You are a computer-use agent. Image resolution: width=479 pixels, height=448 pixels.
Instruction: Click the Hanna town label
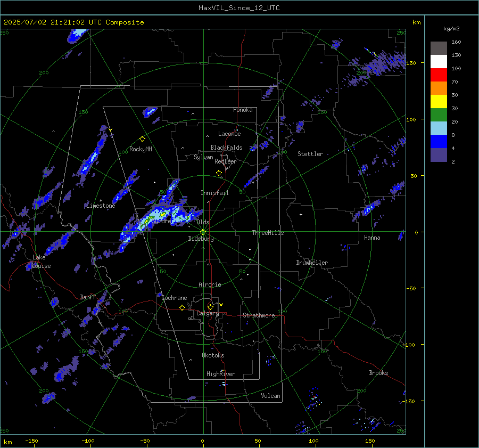(372, 238)
